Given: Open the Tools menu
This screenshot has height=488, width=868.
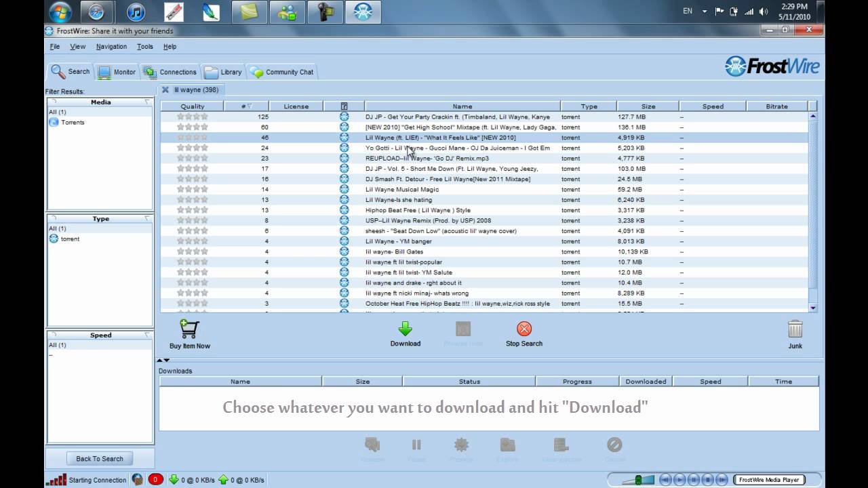Looking at the screenshot, I should tap(145, 47).
